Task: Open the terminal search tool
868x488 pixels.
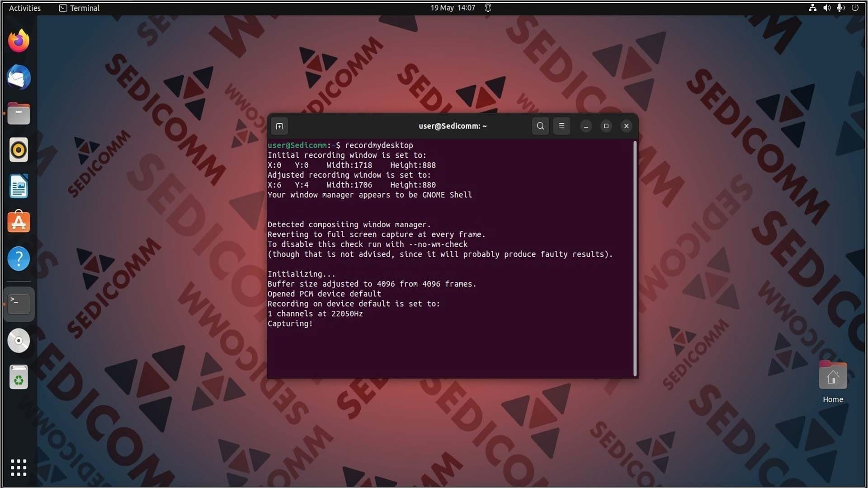Action: click(x=540, y=126)
